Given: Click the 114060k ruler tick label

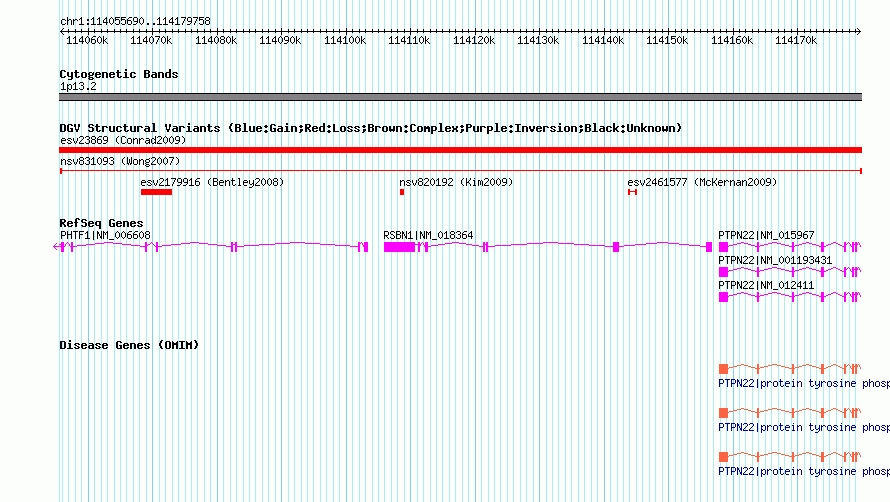Looking at the screenshot, I should point(87,40).
